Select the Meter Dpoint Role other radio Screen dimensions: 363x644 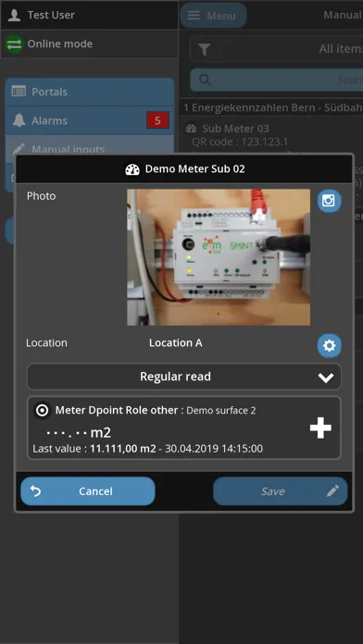coord(43,410)
